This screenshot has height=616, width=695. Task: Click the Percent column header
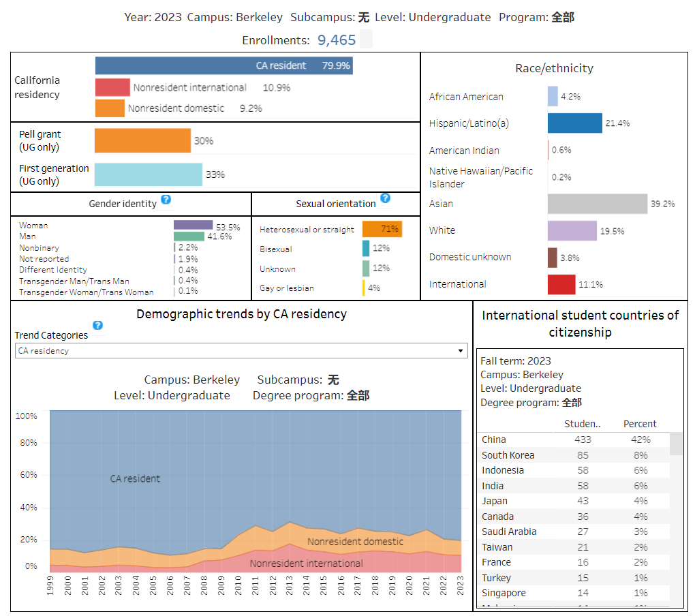(640, 424)
